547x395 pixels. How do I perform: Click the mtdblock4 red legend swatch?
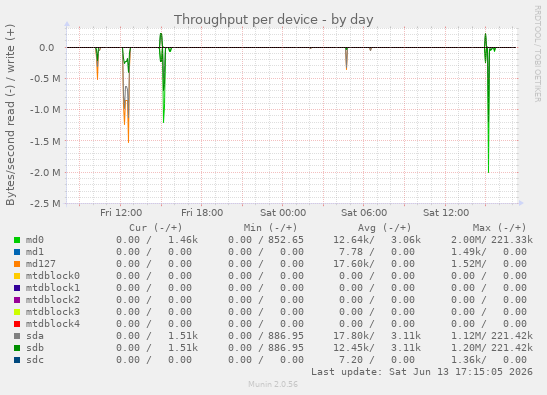[x=17, y=324]
